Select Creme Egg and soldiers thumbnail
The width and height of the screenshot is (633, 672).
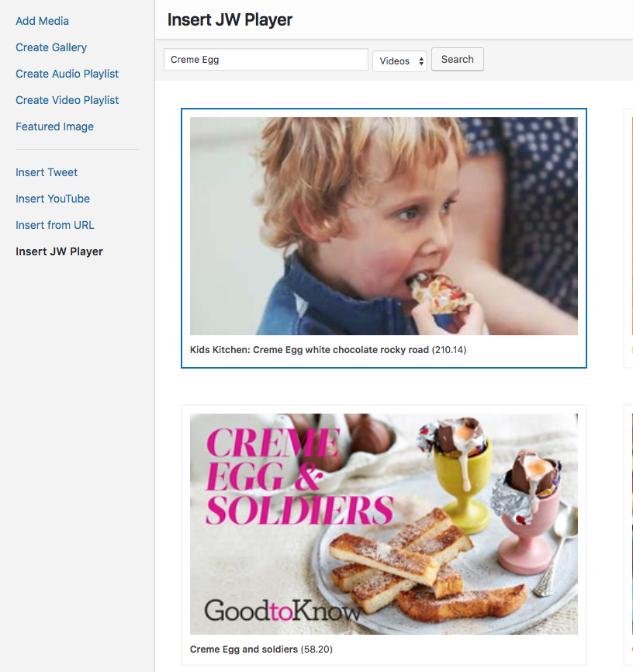[x=383, y=524]
